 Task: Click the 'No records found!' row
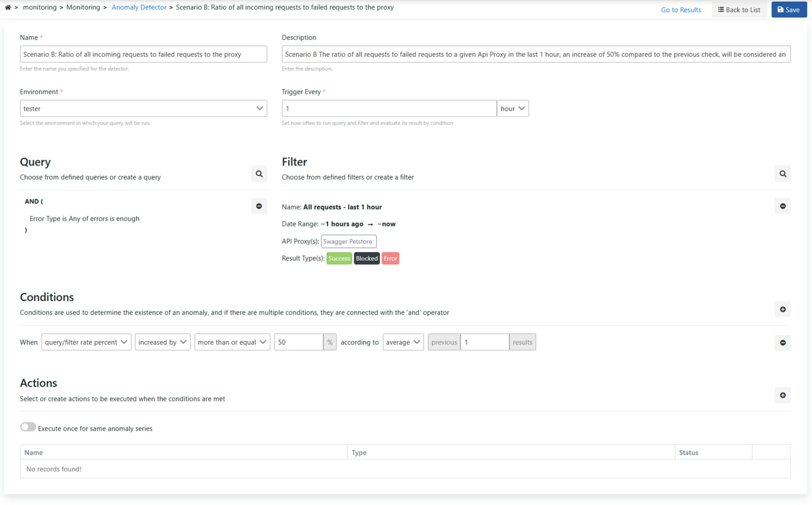[x=405, y=469]
